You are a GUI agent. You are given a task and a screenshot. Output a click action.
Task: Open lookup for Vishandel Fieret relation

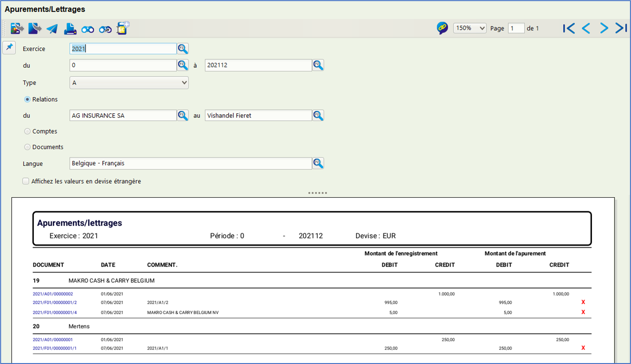pyautogui.click(x=318, y=115)
